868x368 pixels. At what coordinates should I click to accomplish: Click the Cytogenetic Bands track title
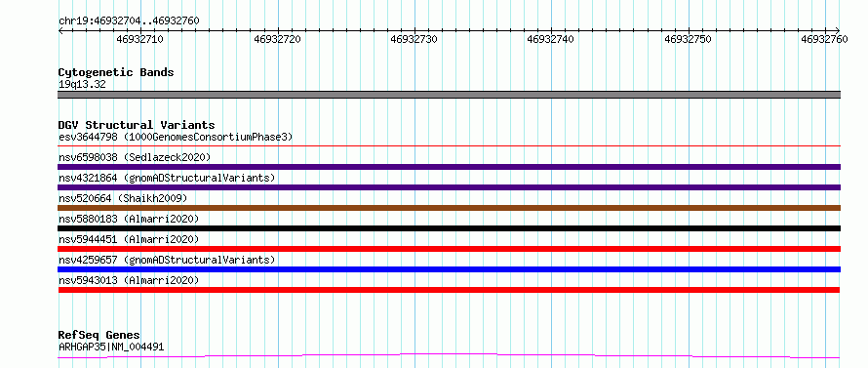coord(116,72)
